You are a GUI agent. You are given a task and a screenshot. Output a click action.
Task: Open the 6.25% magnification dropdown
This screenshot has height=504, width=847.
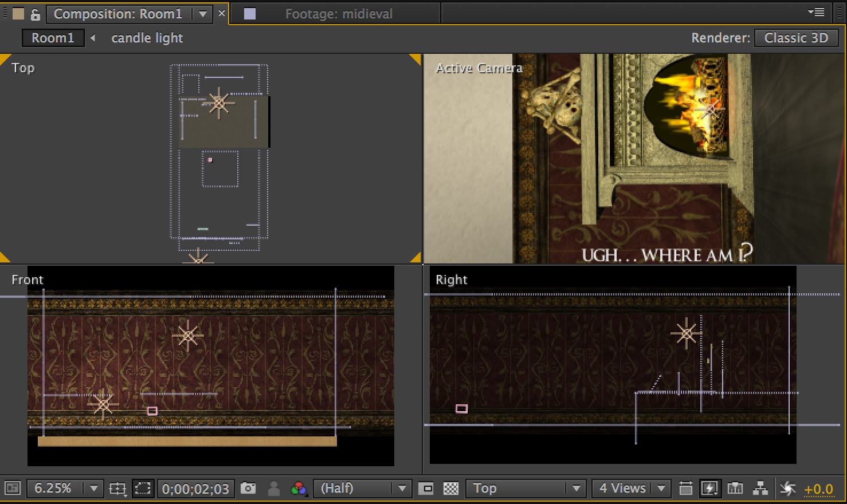point(65,489)
